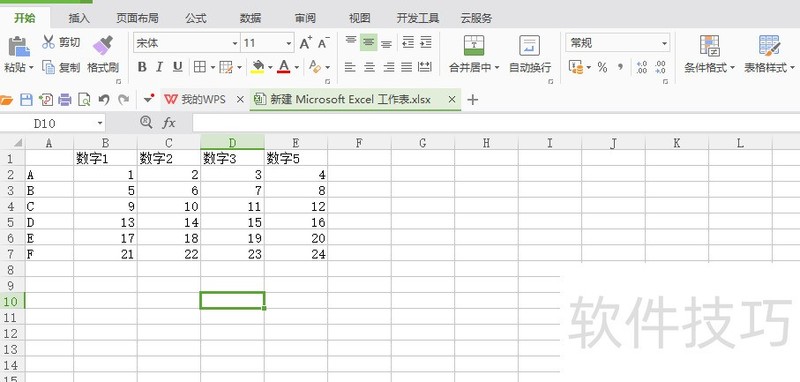Screen dimensions: 800x382
Task: Click the Copy icon
Action: tap(48, 67)
